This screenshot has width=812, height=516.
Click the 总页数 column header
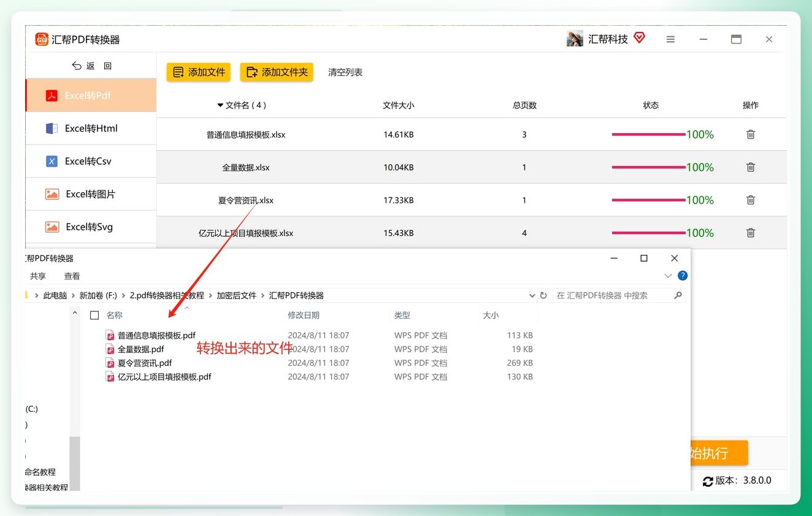524,105
